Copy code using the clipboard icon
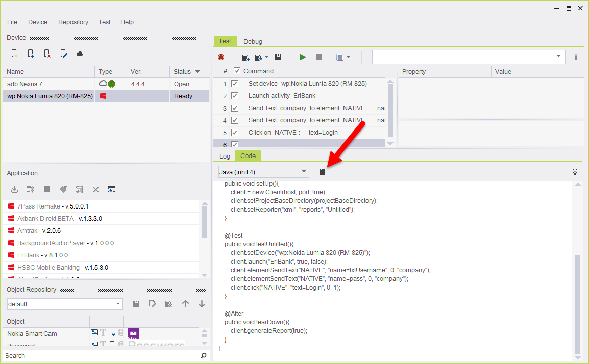 click(x=323, y=172)
